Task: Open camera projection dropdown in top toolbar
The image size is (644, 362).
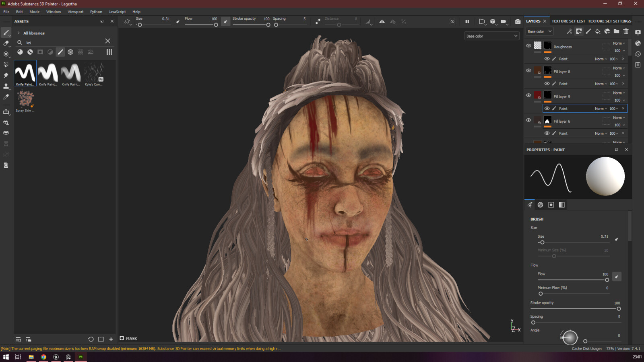Action: (x=482, y=22)
